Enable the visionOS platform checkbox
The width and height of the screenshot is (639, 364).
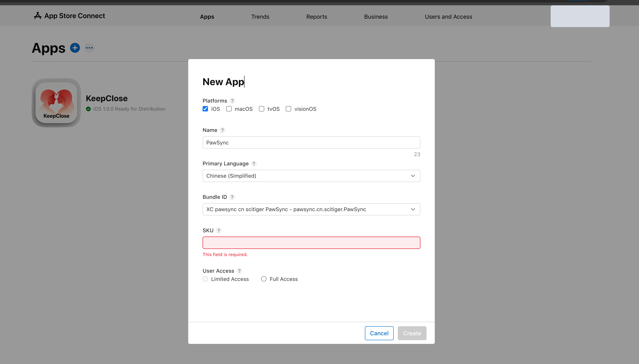pos(289,109)
